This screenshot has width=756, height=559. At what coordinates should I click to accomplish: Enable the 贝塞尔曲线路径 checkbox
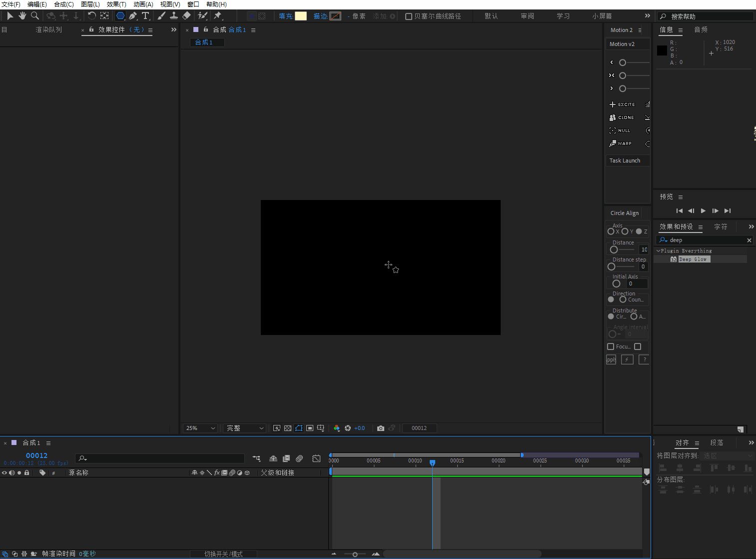coord(409,16)
